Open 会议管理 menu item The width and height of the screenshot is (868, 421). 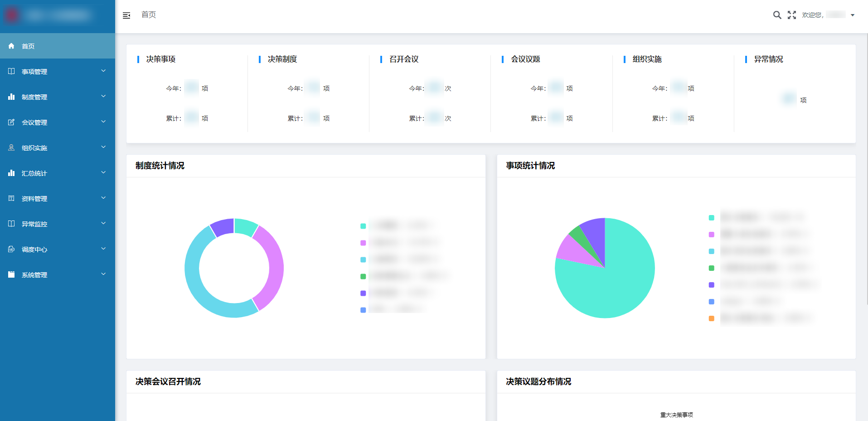(58, 122)
